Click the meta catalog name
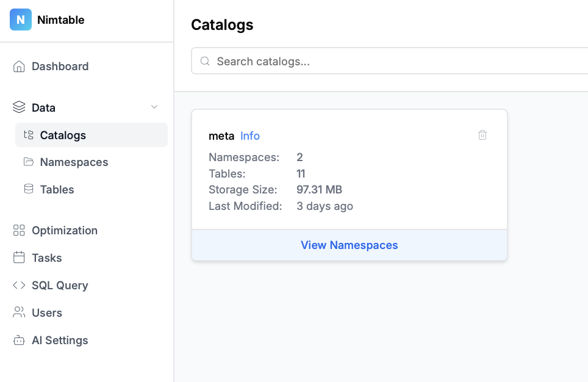The image size is (588, 382). pos(221,136)
